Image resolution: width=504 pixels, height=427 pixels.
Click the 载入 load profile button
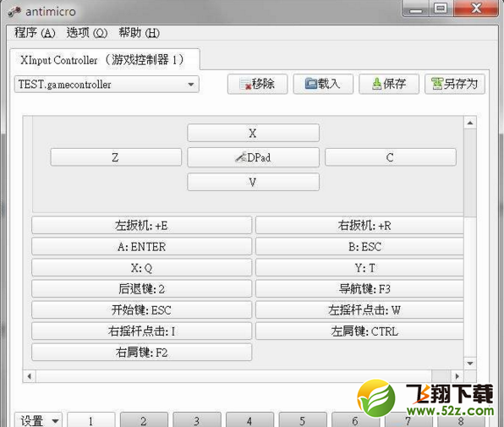(323, 85)
